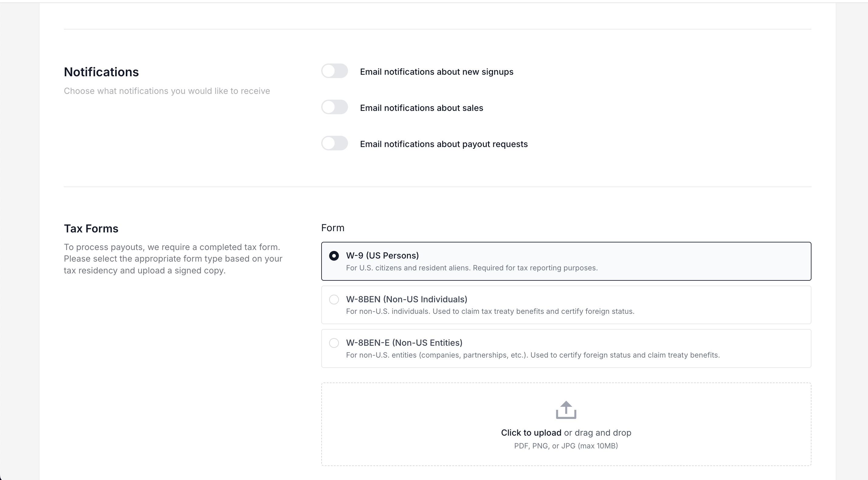Choose the W-8BEN (Non-US Individuals) radio button
868x480 pixels.
(334, 300)
